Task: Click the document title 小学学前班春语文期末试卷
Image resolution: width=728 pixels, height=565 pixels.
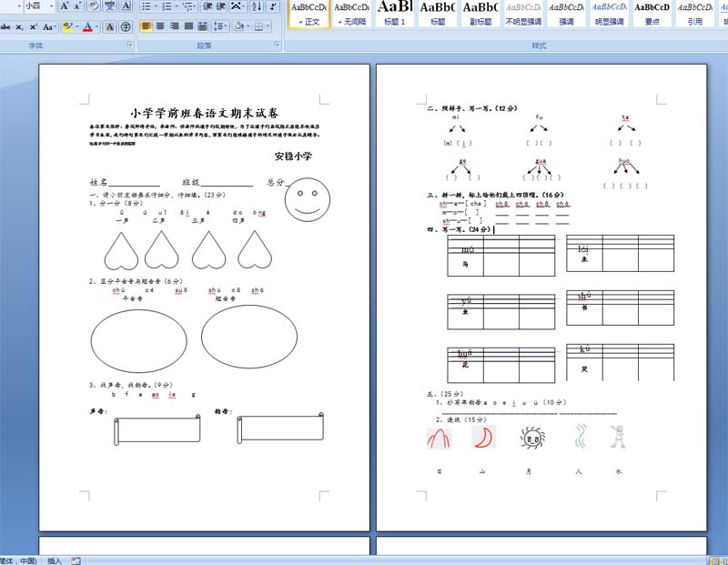Action: [204, 113]
